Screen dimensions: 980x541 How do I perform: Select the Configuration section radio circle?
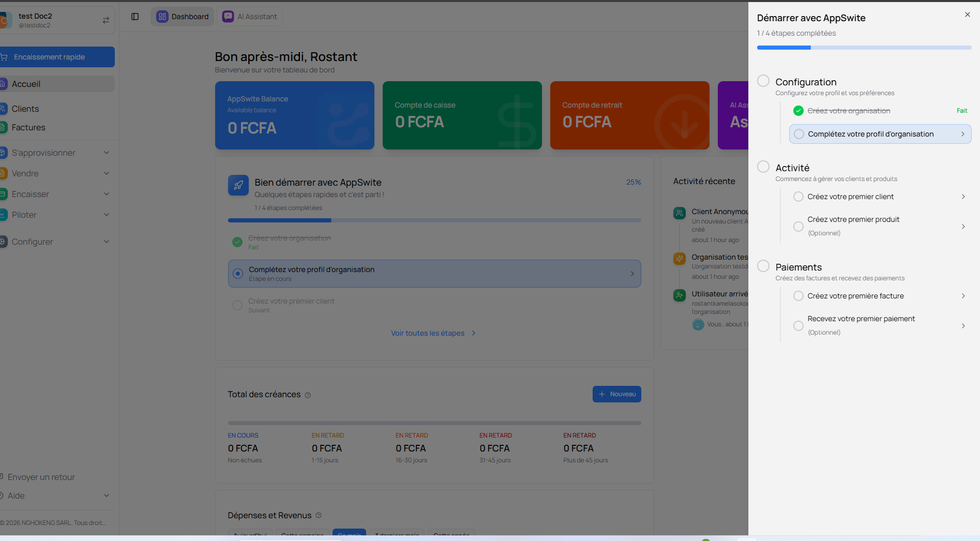763,81
